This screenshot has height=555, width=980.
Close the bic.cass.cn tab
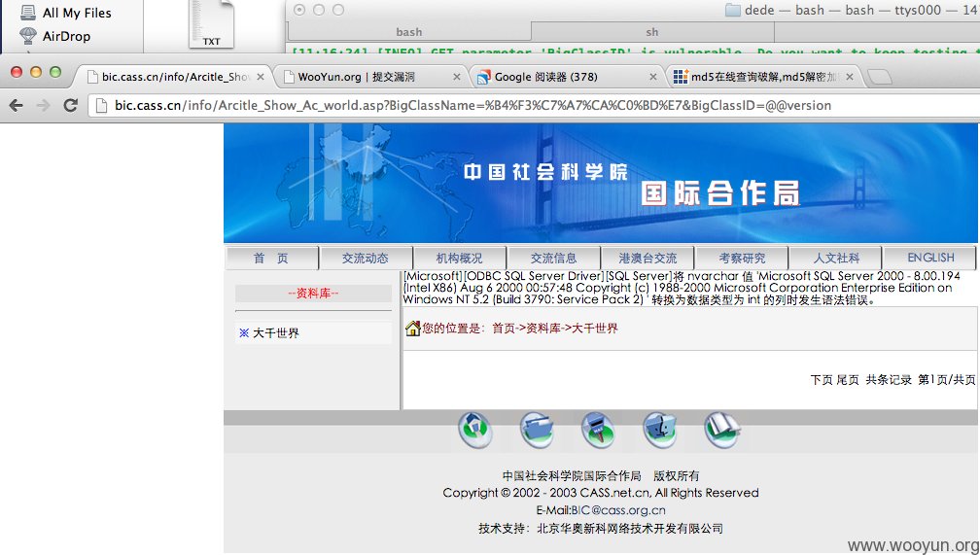tap(261, 77)
